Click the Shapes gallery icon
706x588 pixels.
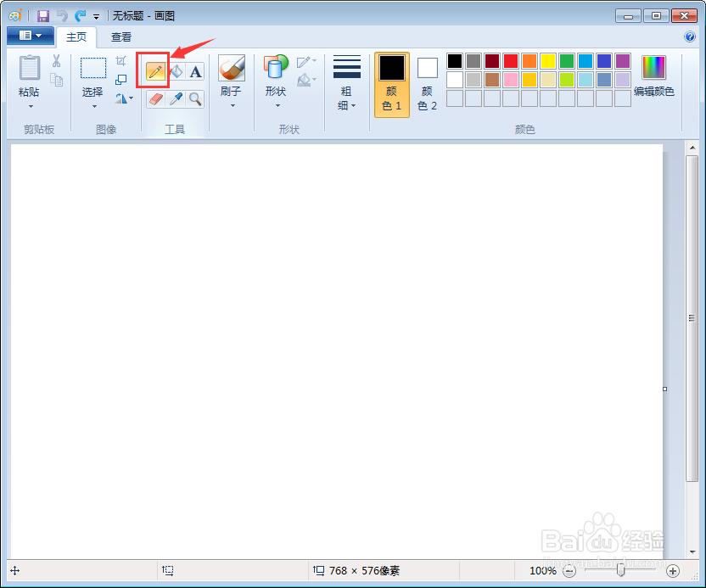276,67
